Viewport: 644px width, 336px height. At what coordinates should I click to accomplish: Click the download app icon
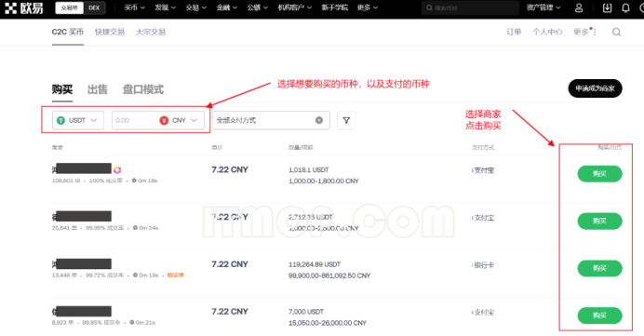click(607, 7)
